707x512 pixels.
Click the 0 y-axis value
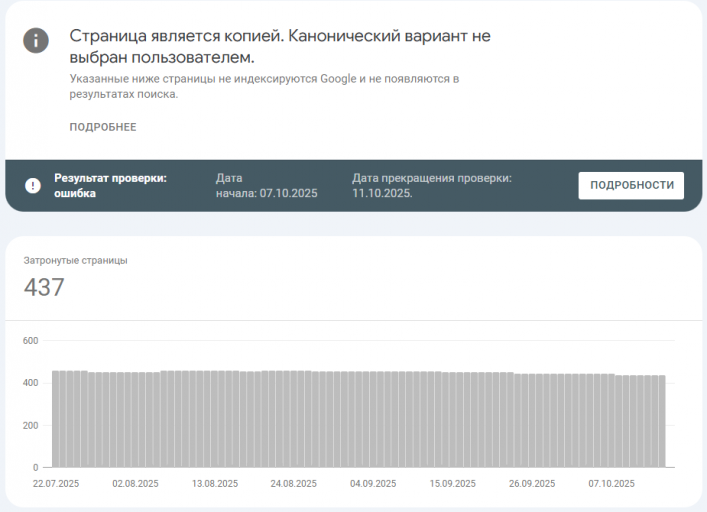pyautogui.click(x=35, y=467)
